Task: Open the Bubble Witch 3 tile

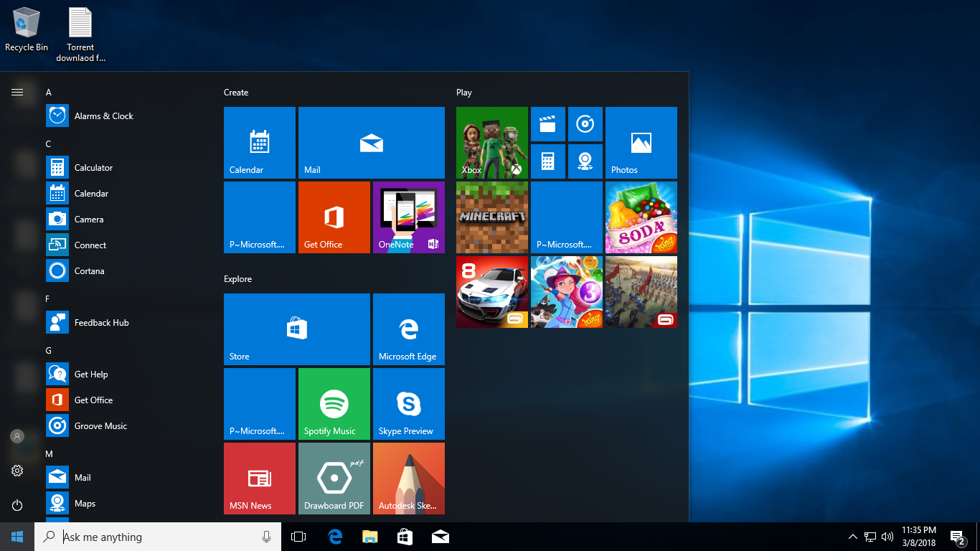Action: point(567,292)
